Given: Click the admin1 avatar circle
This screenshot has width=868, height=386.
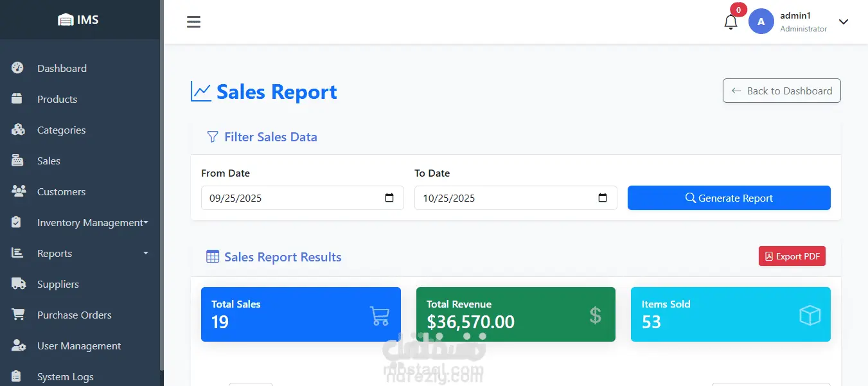Looking at the screenshot, I should pyautogui.click(x=761, y=22).
